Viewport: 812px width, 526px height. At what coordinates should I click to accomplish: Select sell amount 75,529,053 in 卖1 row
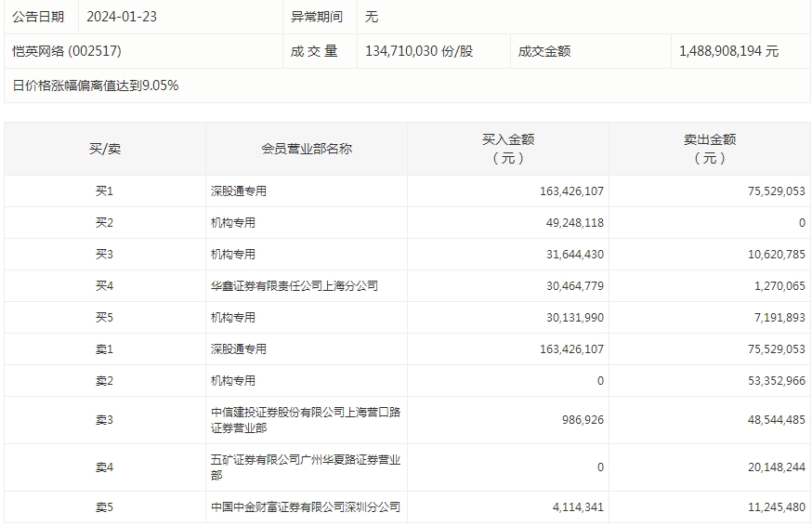tap(777, 349)
